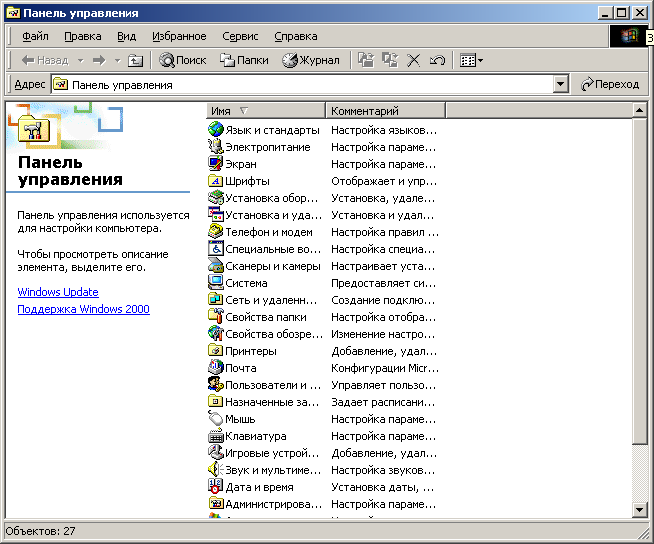Select the comment 'Задает расписани…'

click(383, 402)
